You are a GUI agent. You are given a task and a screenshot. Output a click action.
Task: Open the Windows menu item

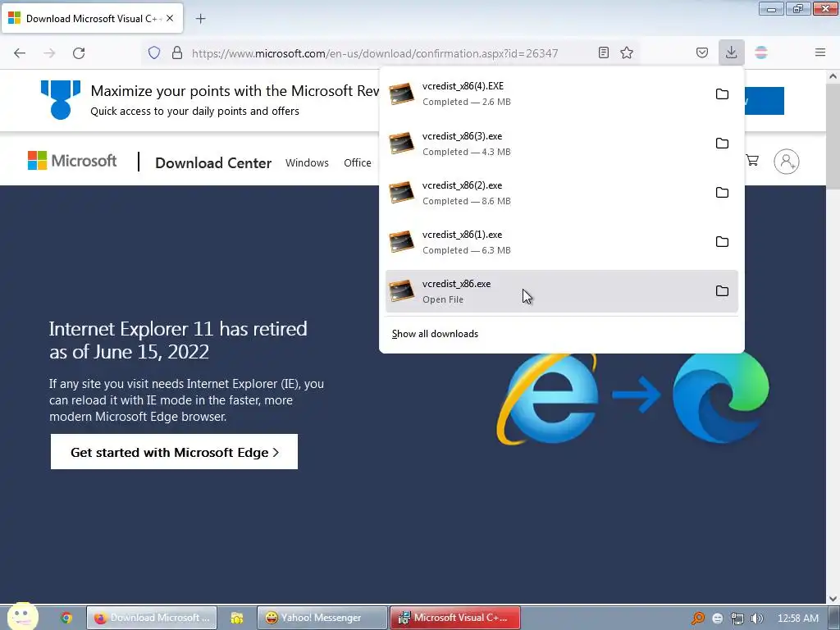307,163
